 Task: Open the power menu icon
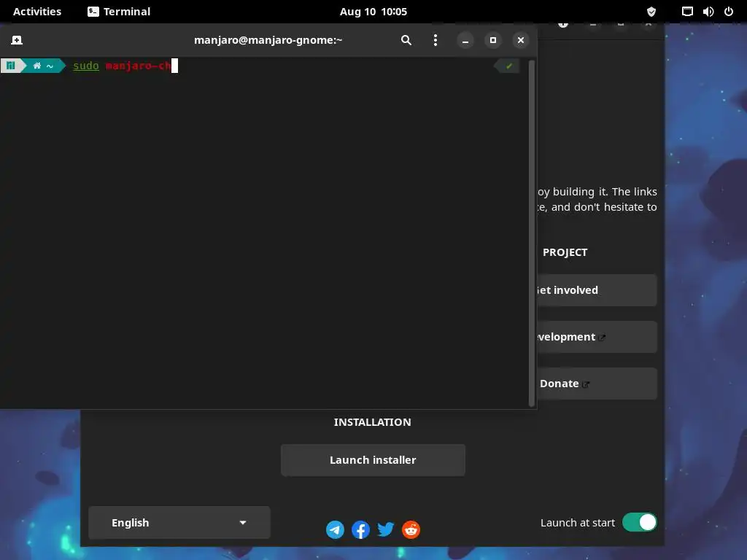729,12
